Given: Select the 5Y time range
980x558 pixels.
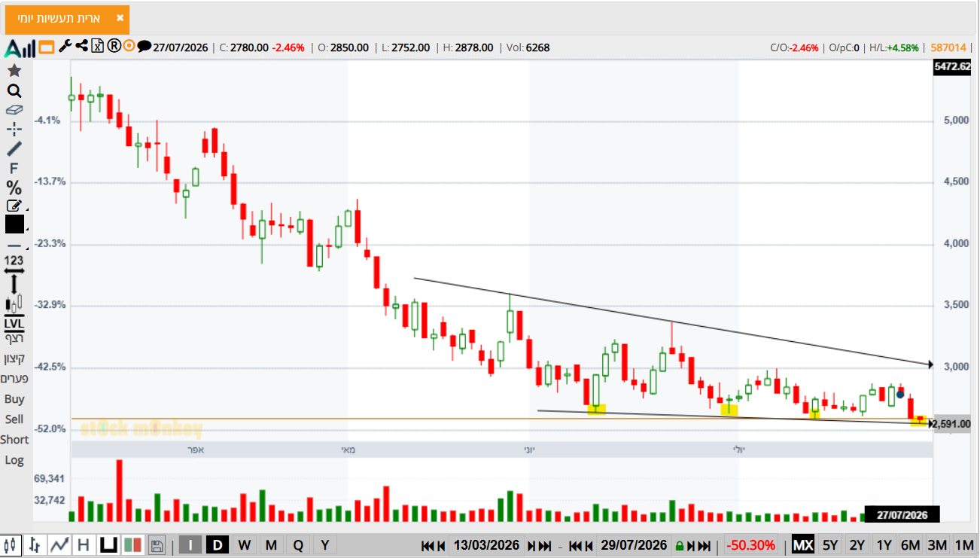Looking at the screenshot, I should [x=830, y=545].
